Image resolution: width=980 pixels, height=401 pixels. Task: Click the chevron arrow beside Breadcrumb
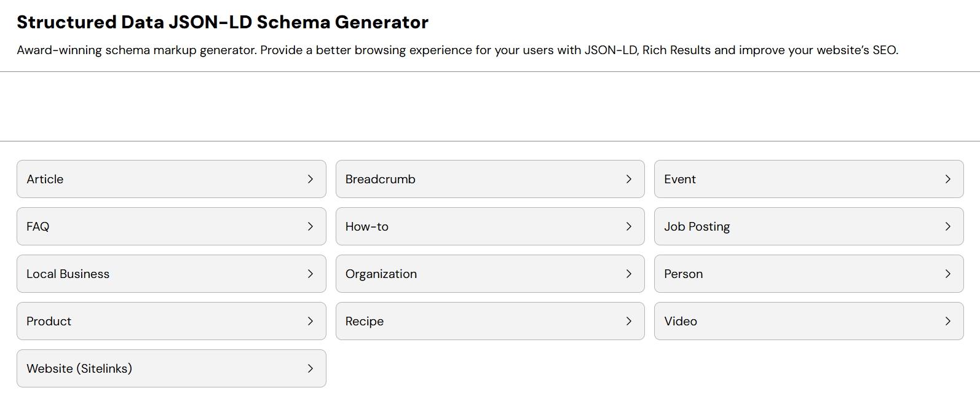tap(629, 179)
